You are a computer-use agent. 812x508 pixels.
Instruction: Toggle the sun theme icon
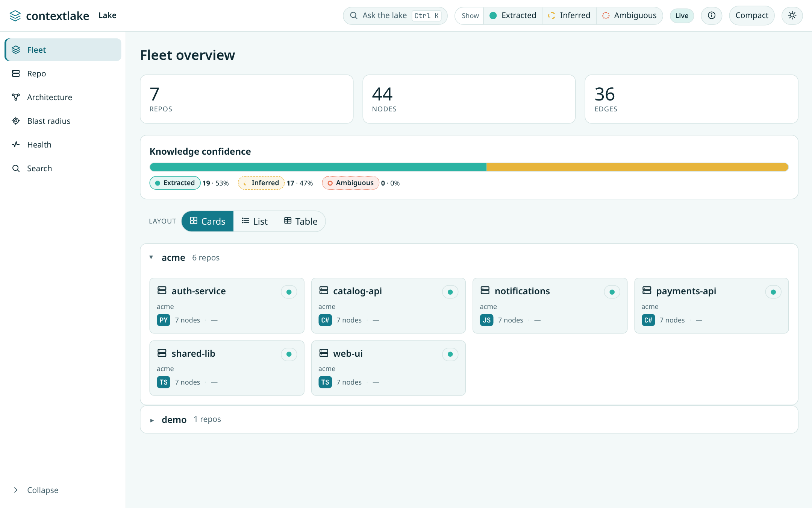792,15
